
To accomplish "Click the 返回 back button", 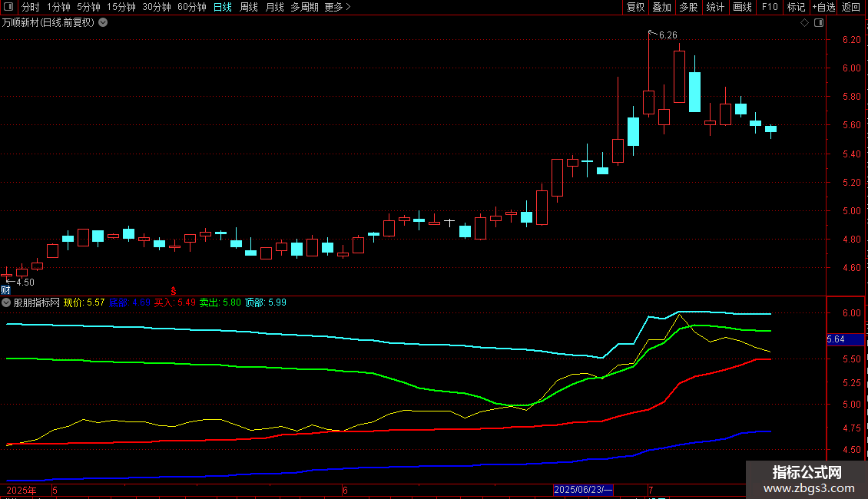I will 851,7.
